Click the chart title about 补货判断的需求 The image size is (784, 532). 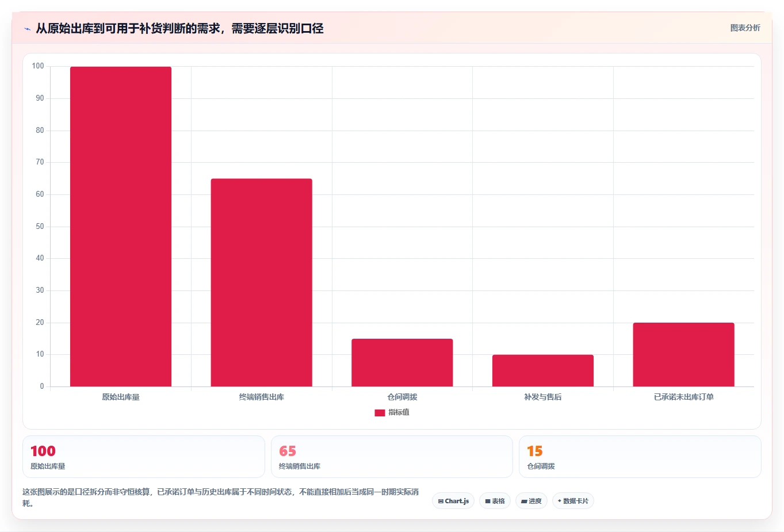point(179,28)
